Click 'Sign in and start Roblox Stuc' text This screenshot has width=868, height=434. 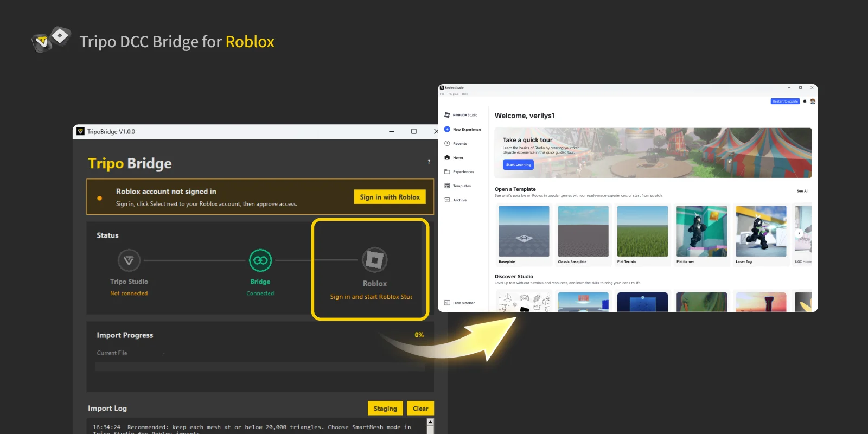[x=371, y=297]
